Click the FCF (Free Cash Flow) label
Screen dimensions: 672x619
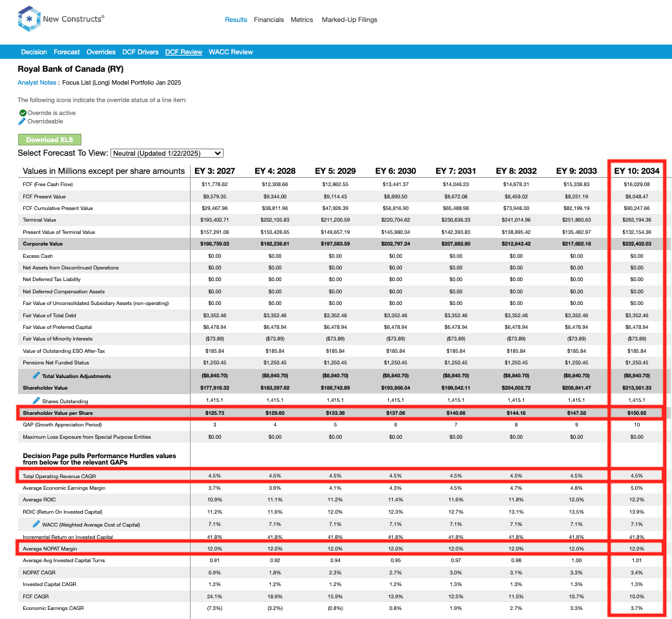48,184
